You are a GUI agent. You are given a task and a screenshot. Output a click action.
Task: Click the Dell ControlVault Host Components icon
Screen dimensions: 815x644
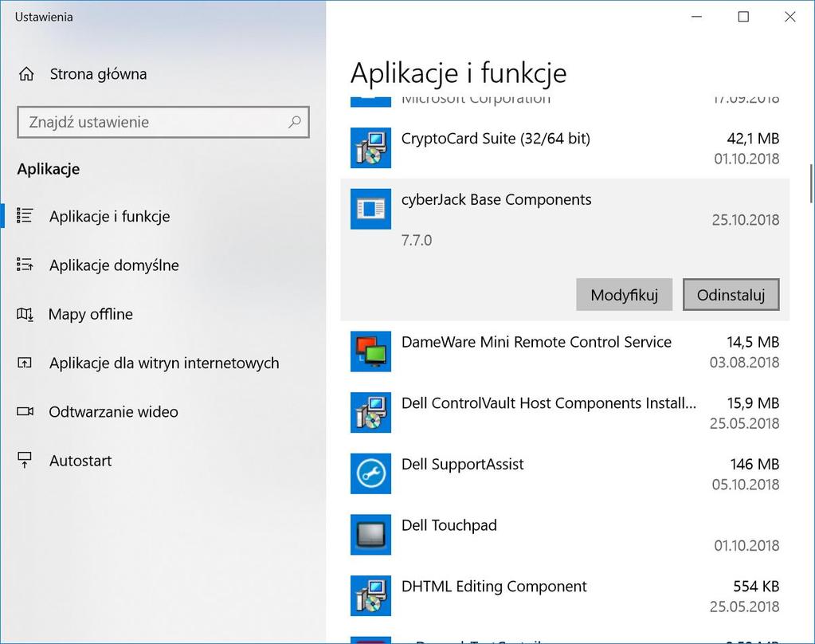click(x=370, y=413)
